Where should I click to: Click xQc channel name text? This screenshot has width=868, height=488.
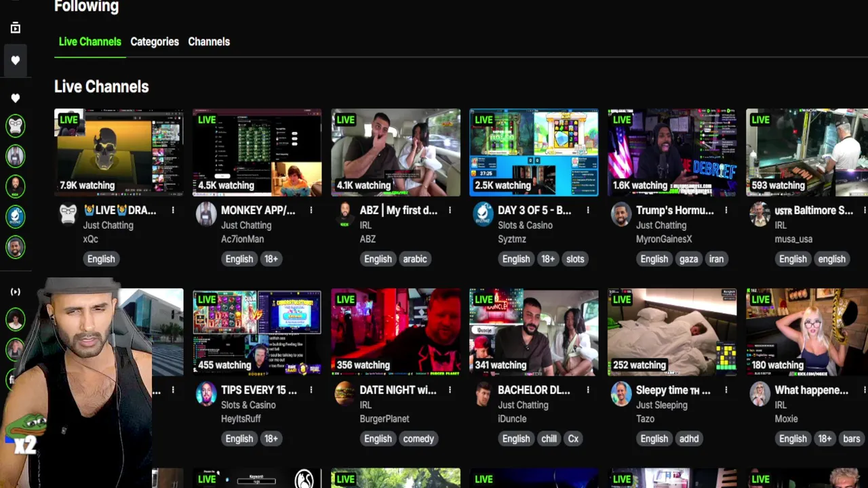(x=90, y=239)
